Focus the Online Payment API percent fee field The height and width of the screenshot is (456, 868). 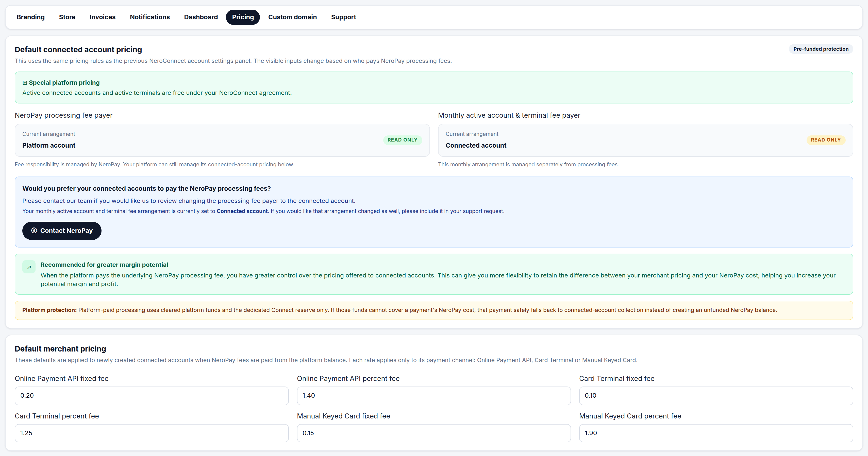click(x=434, y=396)
